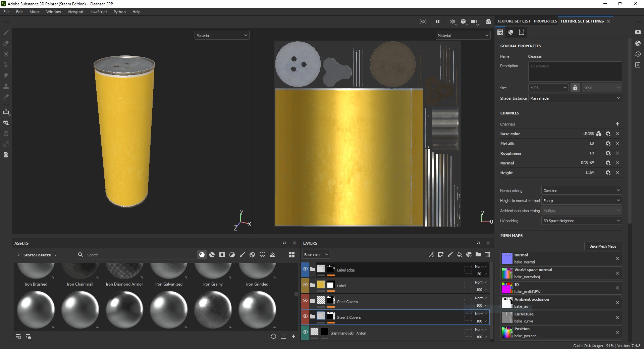Open the Base color channel dropdown in Layers

point(316,255)
